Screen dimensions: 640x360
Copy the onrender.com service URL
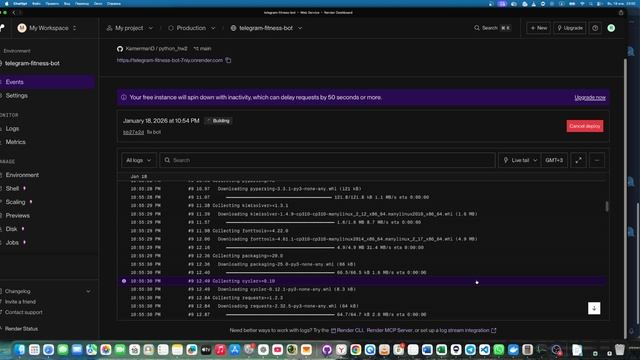pos(228,60)
